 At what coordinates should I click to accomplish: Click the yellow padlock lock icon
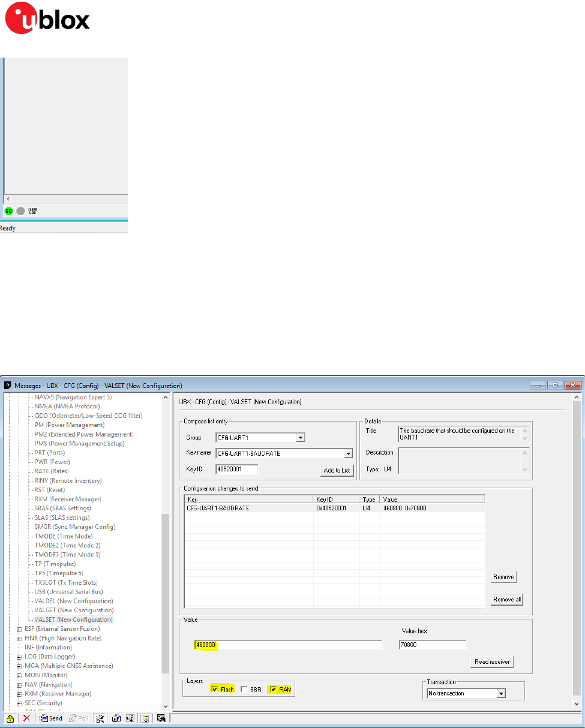(10, 718)
